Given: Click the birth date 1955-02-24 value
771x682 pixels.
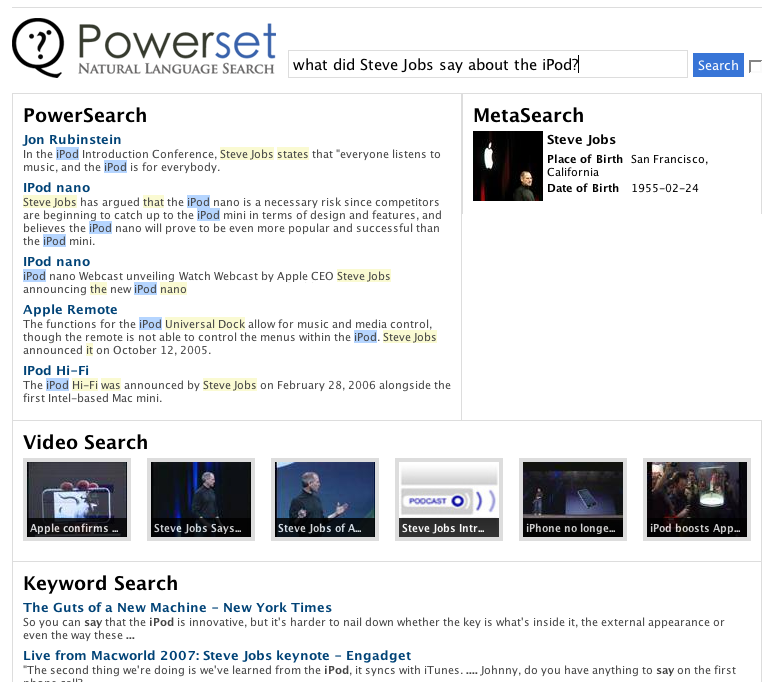Looking at the screenshot, I should click(x=665, y=188).
